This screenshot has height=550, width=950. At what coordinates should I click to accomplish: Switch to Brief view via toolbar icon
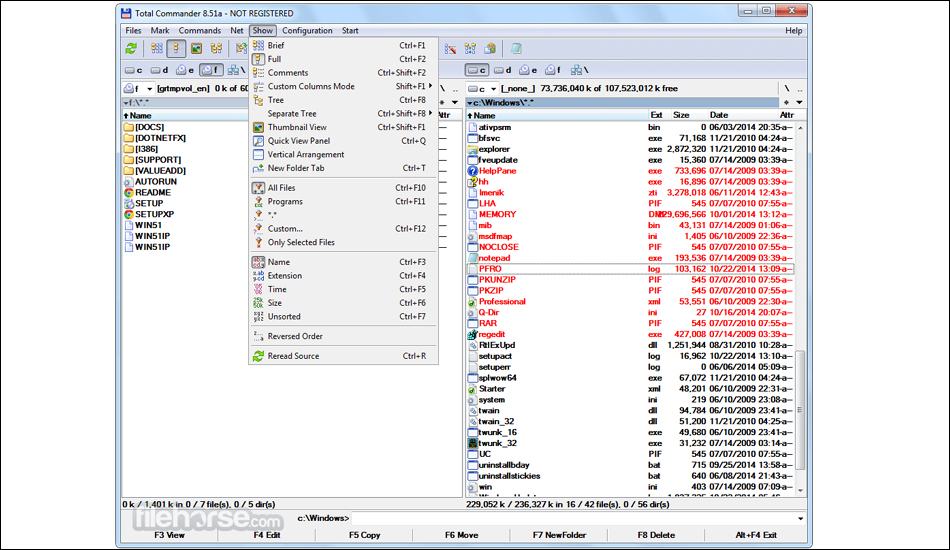click(156, 48)
